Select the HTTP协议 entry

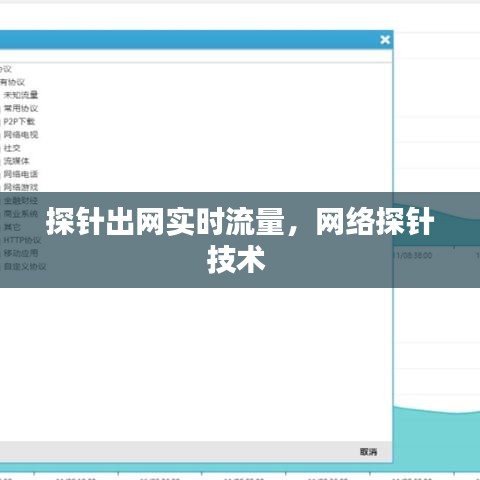click(x=22, y=240)
